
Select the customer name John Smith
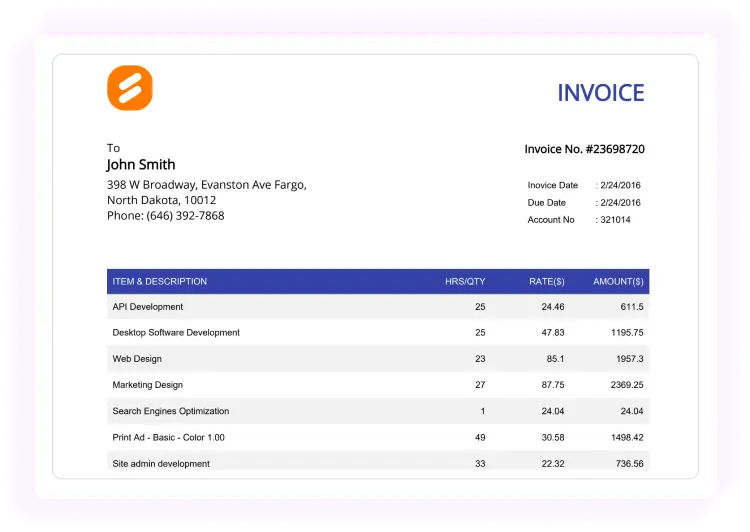(x=141, y=165)
